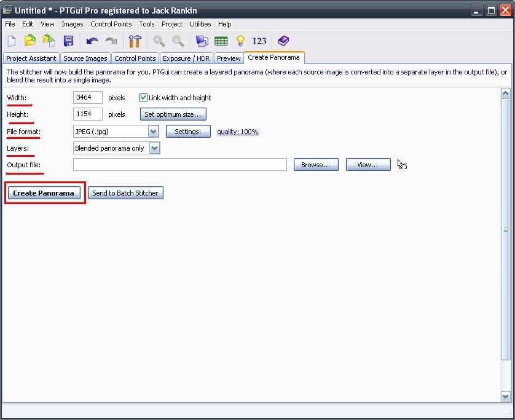Close the PTGui window
The height and width of the screenshot is (420, 515).
(506, 10)
